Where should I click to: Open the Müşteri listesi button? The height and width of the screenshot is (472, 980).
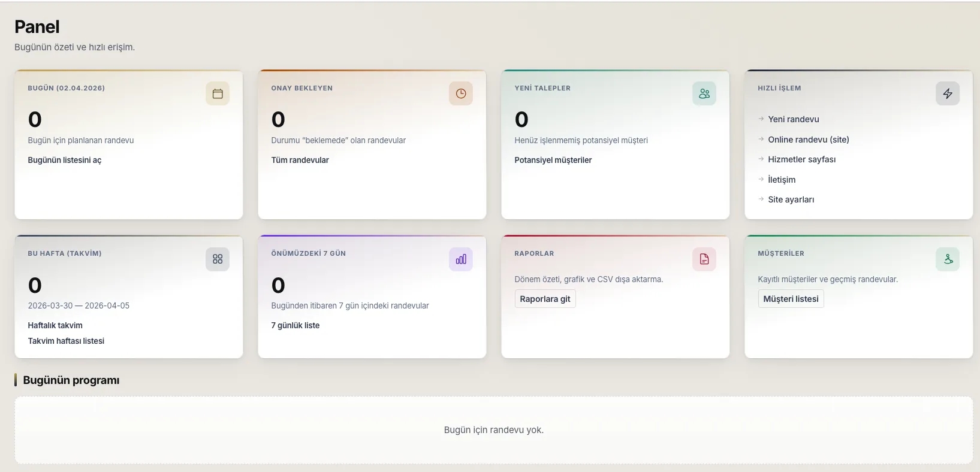791,299
